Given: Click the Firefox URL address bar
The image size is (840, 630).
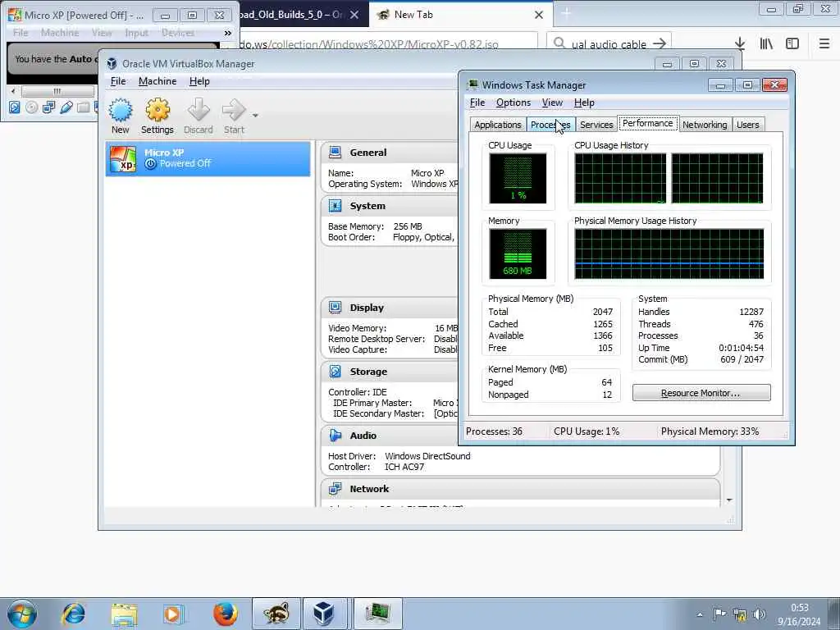Looking at the screenshot, I should pyautogui.click(x=387, y=43).
